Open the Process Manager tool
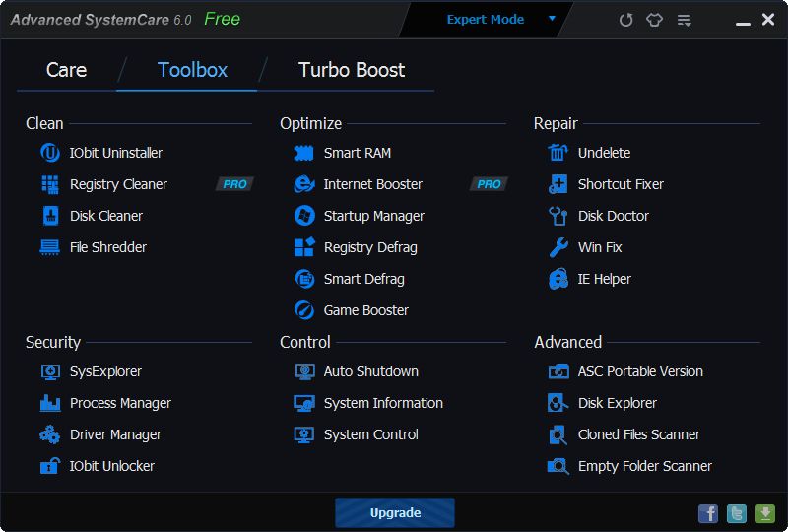The height and width of the screenshot is (532, 788). point(120,403)
